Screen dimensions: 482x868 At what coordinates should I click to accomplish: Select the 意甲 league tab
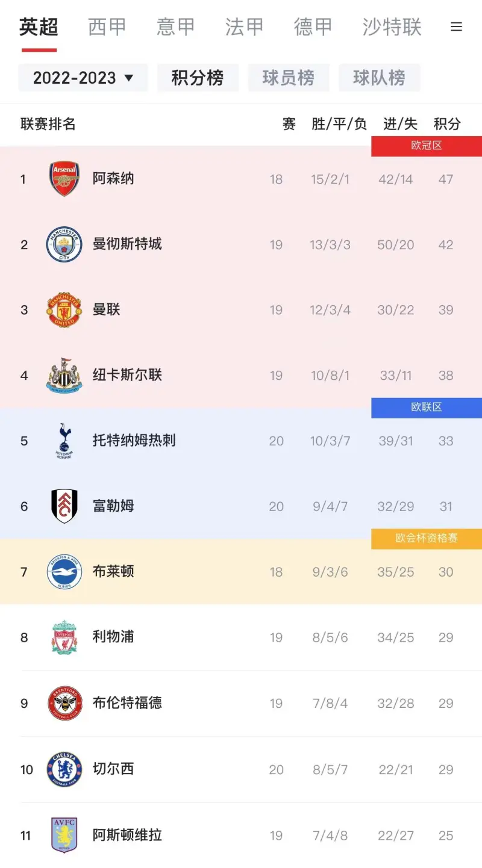176,27
